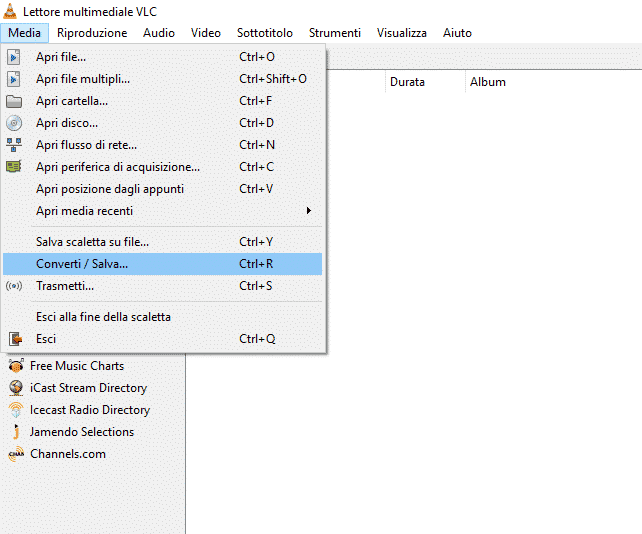Click the VLC cone icon in title bar

[10, 11]
